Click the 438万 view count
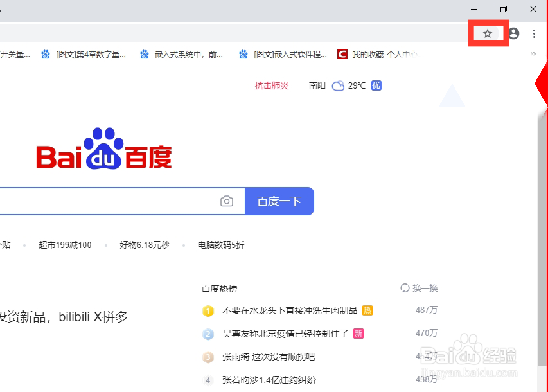This screenshot has width=548, height=392. pyautogui.click(x=427, y=379)
